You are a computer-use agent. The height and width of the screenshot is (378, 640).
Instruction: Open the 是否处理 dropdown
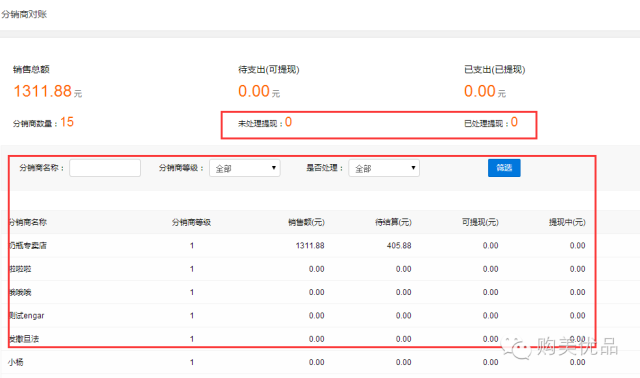point(384,168)
